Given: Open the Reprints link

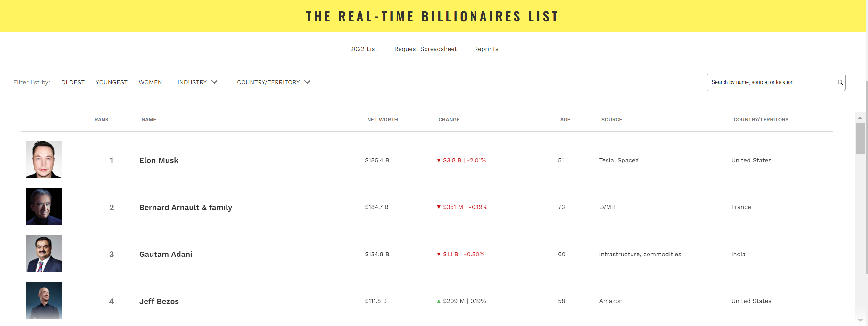Looking at the screenshot, I should (x=486, y=49).
